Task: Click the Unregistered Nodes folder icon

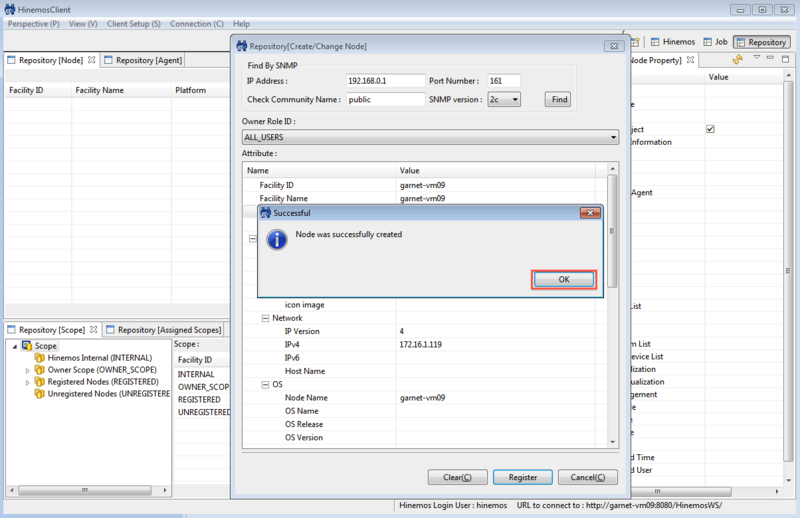Action: tap(39, 393)
